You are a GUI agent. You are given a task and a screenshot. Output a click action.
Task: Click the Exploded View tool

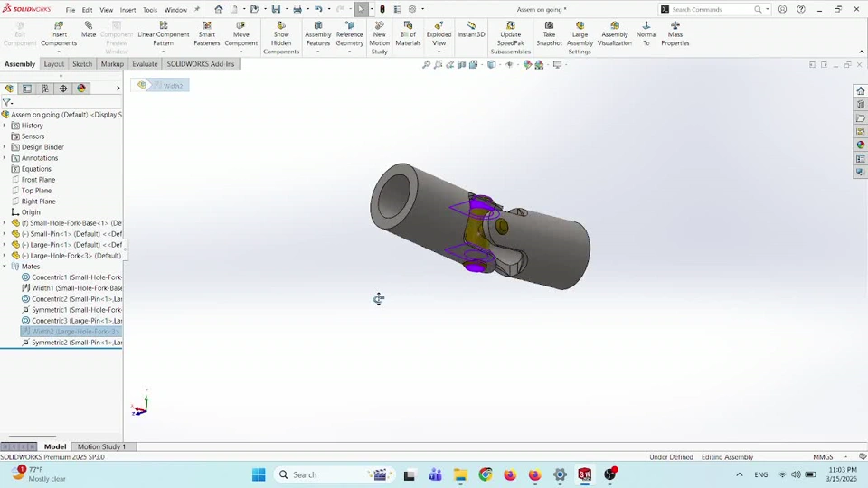tap(439, 34)
